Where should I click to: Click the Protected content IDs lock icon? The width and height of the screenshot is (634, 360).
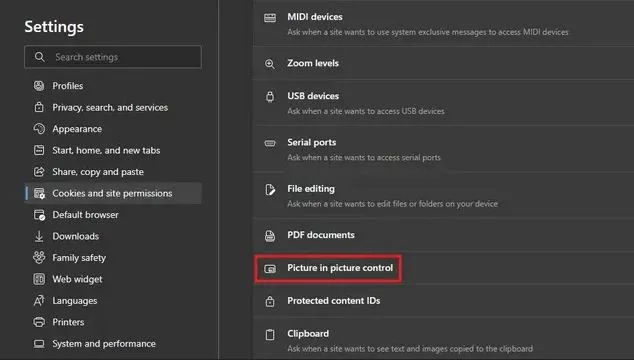pos(270,301)
